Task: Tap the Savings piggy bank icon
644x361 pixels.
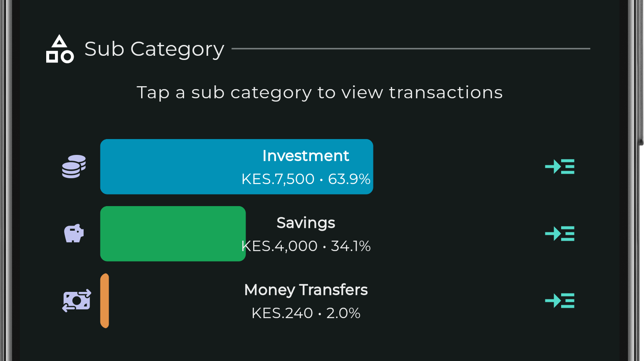Action: (x=74, y=234)
